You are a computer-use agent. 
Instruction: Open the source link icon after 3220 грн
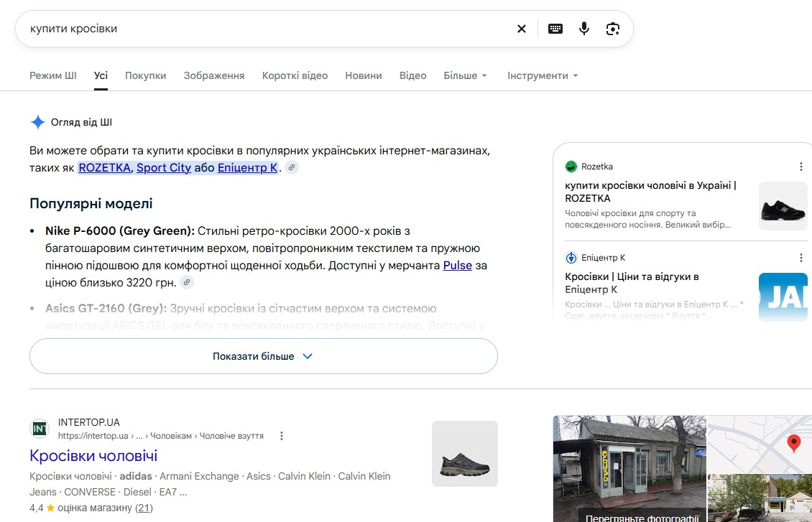pyautogui.click(x=187, y=282)
